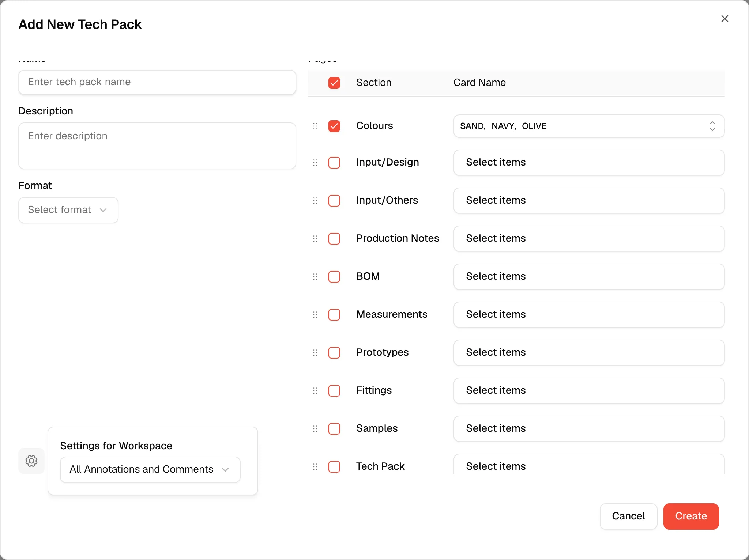Click the Create button

(x=691, y=517)
